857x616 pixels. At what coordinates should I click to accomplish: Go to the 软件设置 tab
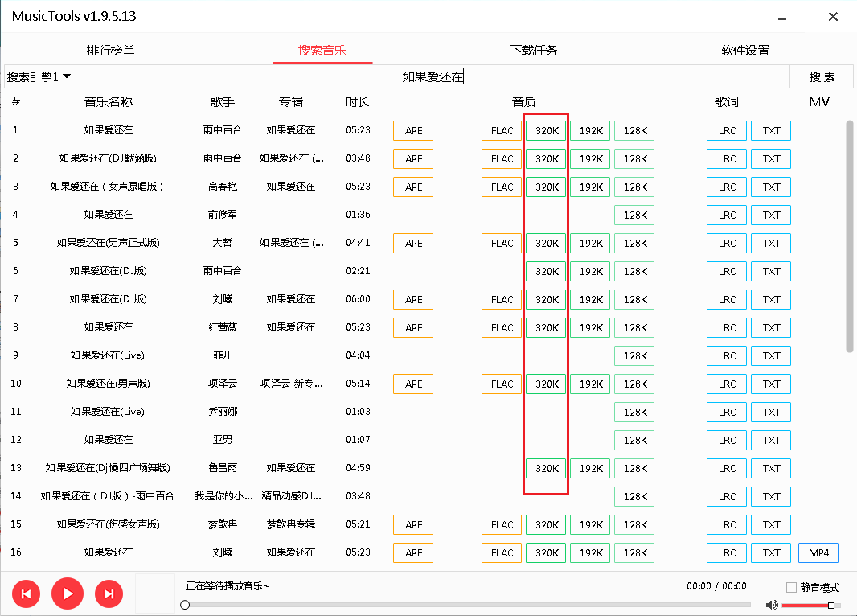click(x=745, y=51)
